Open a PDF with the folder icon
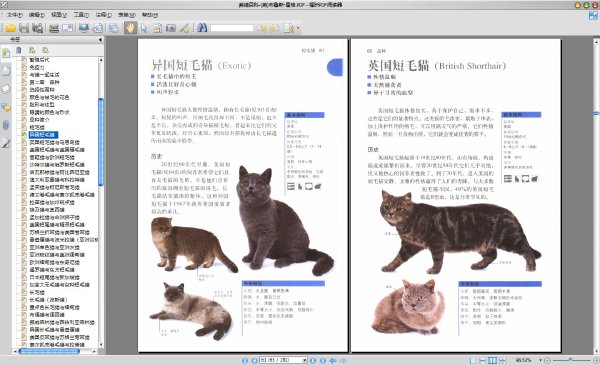The image size is (600, 365). click(x=10, y=28)
